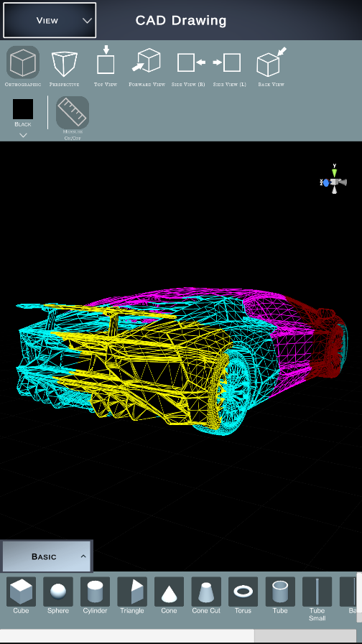Choose the Top View icon

[106, 60]
